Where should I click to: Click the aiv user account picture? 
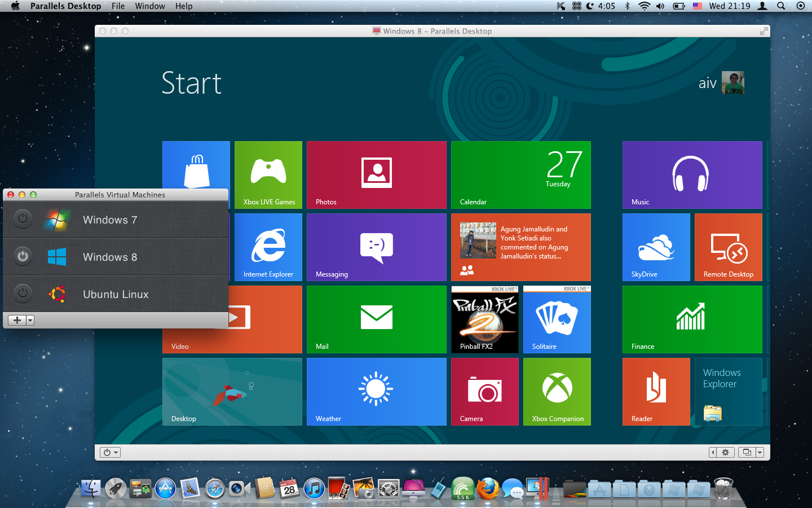(733, 82)
